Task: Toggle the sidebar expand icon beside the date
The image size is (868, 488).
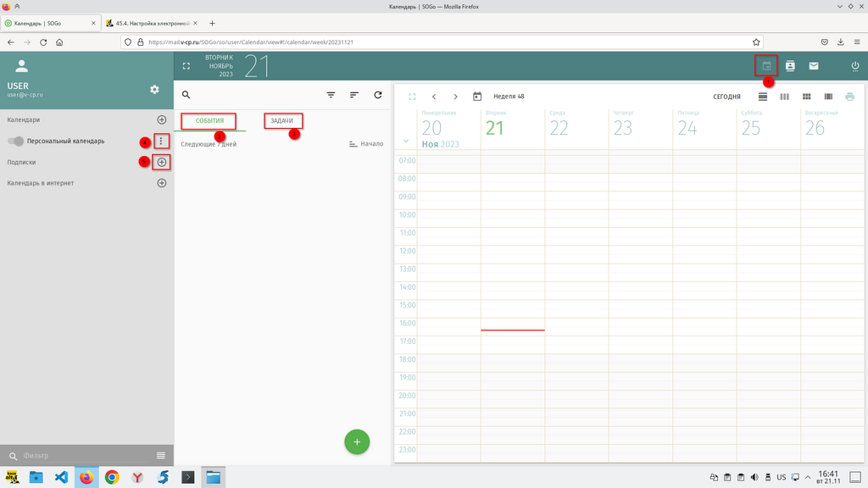Action: click(186, 66)
